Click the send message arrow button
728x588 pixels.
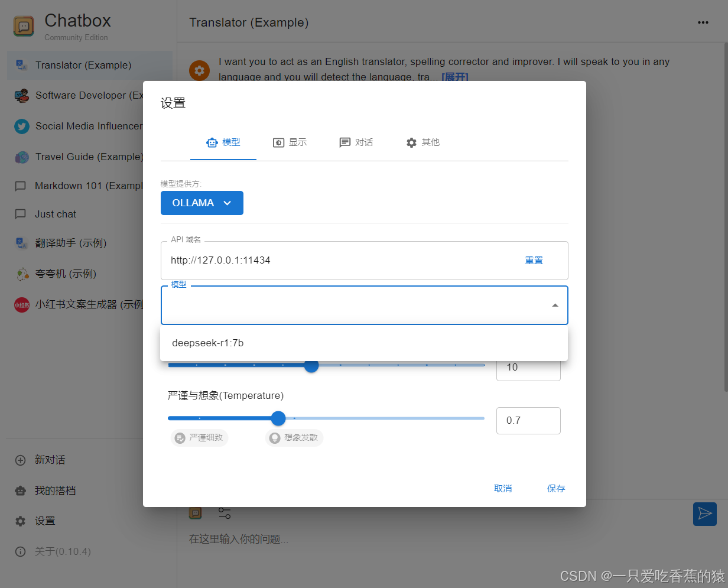[x=704, y=514]
